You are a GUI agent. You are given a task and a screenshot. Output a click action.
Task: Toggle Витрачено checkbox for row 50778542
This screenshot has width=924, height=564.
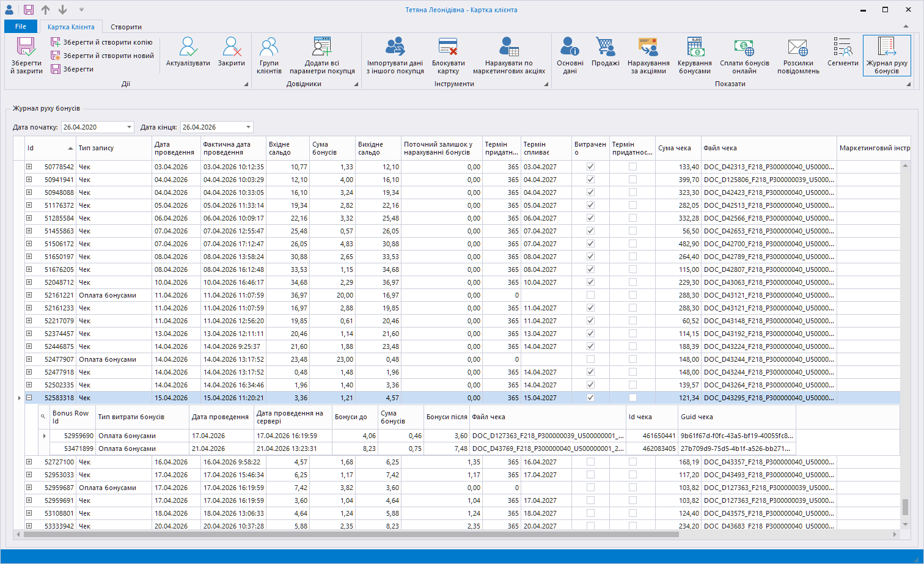(x=590, y=167)
